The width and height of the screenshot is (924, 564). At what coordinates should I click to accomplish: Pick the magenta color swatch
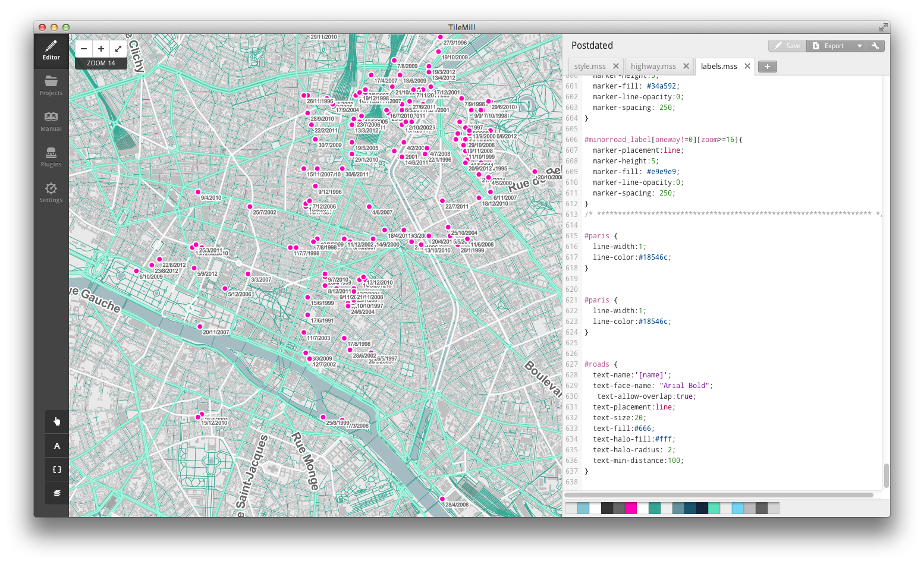[631, 508]
